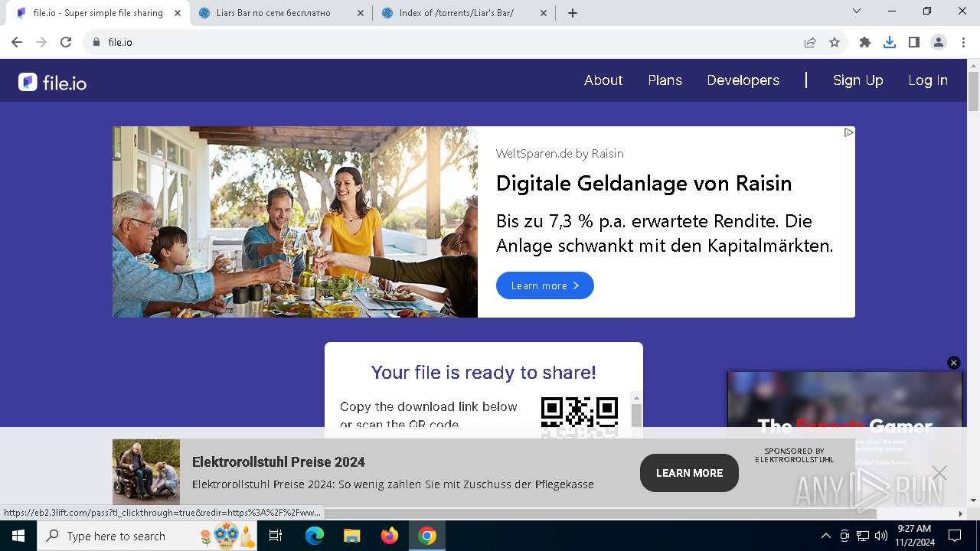Select the file.io Super simple file sharing tab
The image size is (980, 551).
[98, 13]
